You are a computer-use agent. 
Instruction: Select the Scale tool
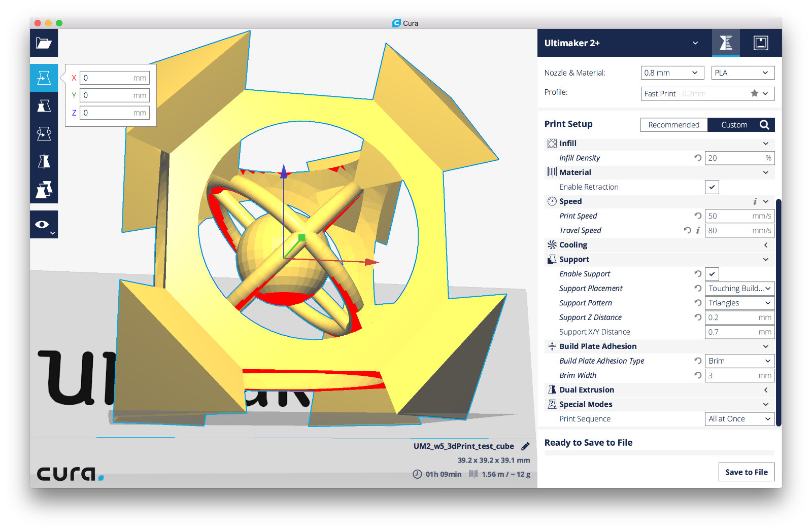pyautogui.click(x=44, y=105)
